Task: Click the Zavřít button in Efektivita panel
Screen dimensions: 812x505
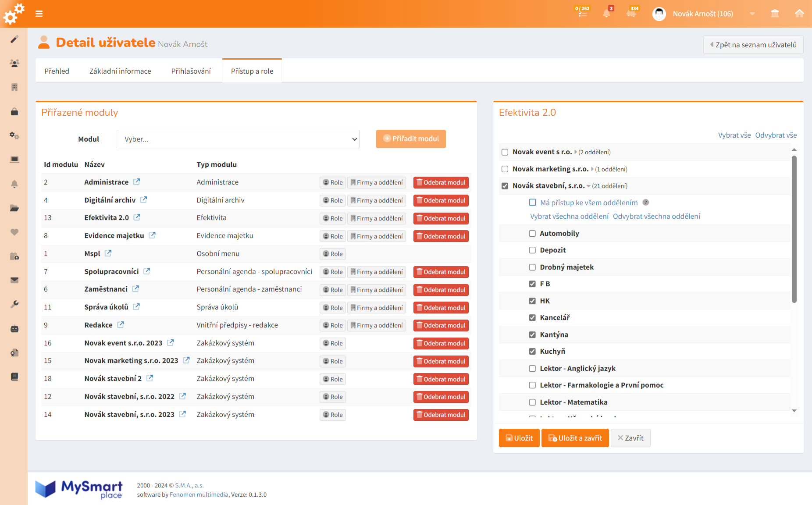Action: click(630, 438)
